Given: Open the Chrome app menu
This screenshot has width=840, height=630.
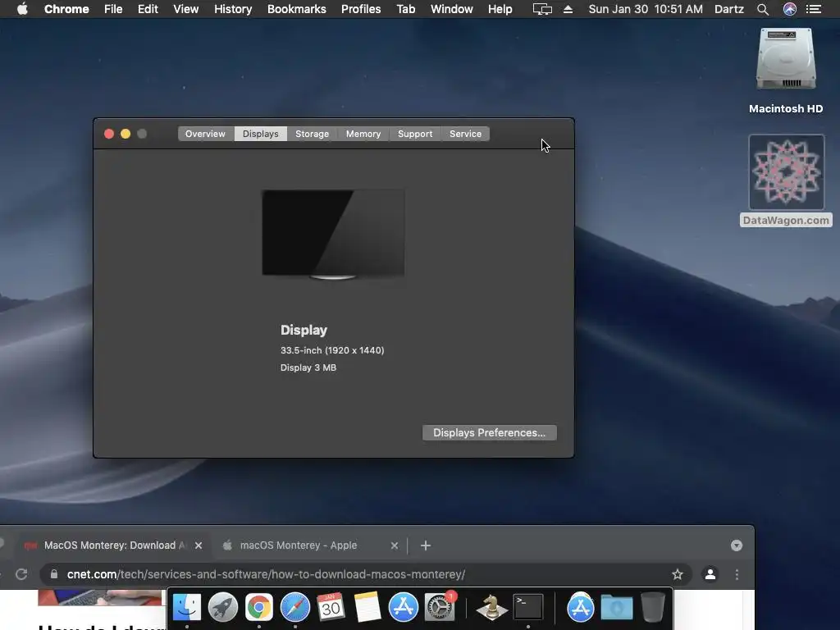Looking at the screenshot, I should 66,9.
